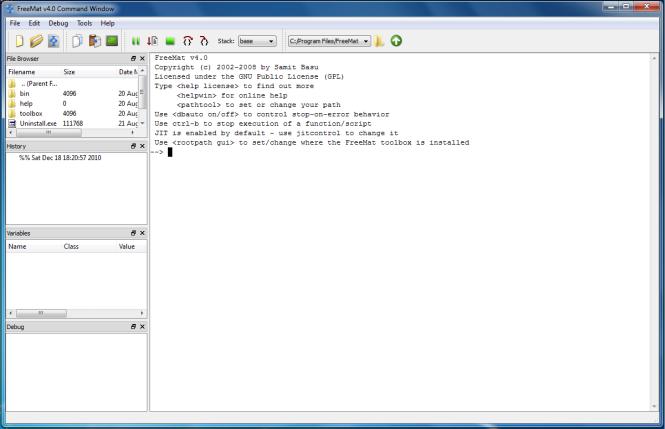Viewport: 665px width, 429px height.
Task: Click the Open file folder icon
Action: click(36, 41)
